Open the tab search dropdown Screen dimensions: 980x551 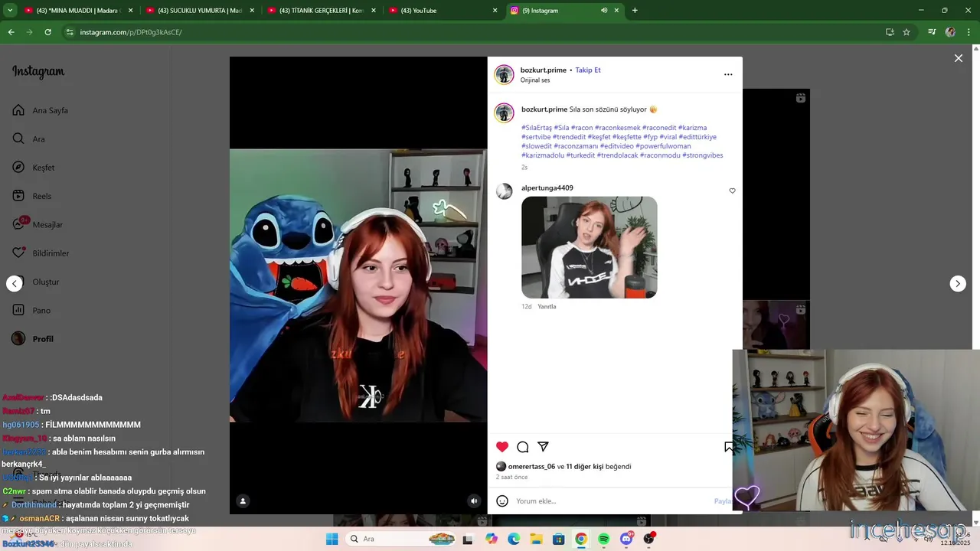coord(10,11)
